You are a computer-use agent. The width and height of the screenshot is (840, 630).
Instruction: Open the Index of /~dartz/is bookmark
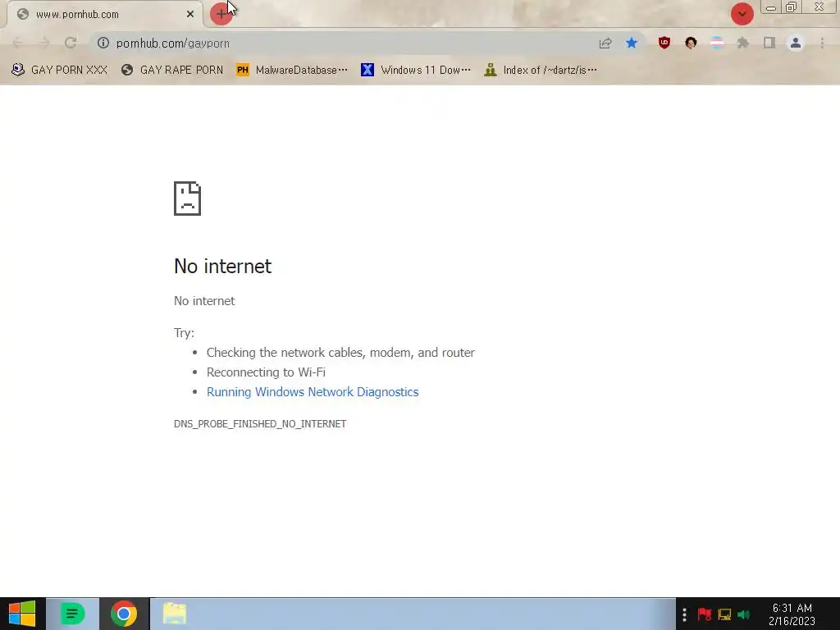tap(541, 70)
